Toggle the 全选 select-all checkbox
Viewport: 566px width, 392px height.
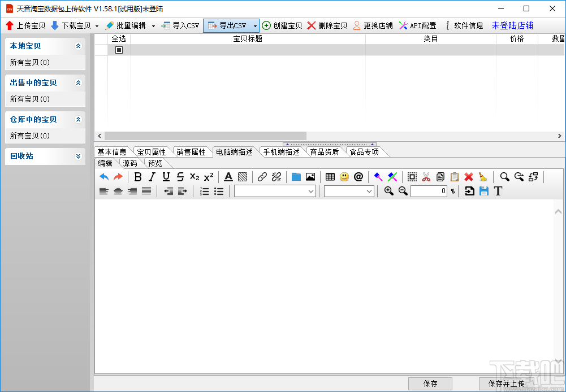(x=119, y=50)
